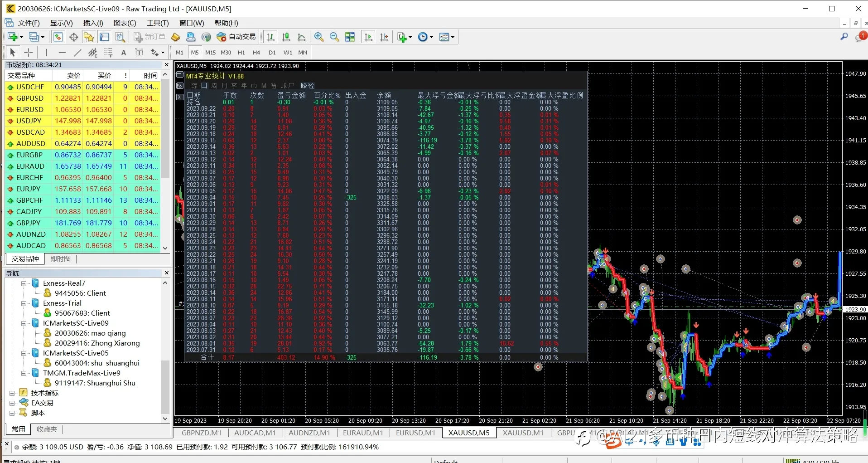Switch chart to candlestick mode
This screenshot has width=868, height=463.
tap(286, 37)
